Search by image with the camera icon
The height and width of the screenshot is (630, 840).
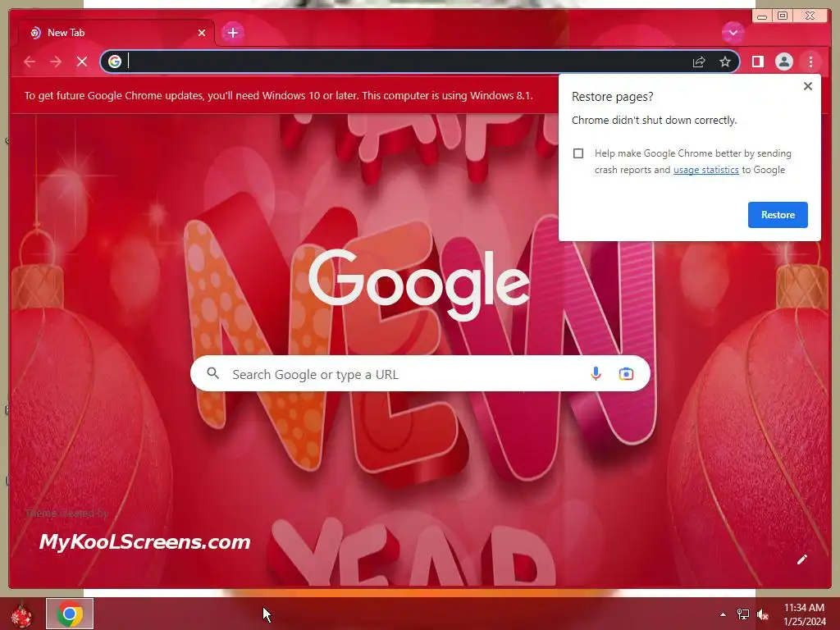(626, 374)
